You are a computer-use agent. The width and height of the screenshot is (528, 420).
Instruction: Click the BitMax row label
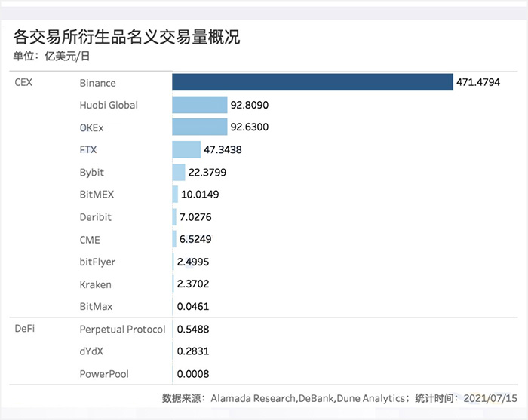96,307
